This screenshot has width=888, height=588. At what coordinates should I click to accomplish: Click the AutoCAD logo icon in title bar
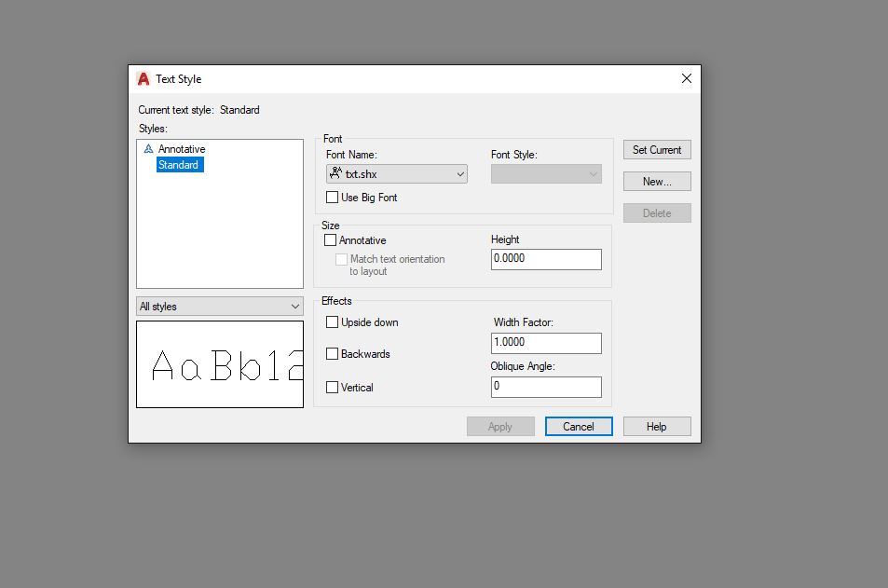[x=143, y=79]
